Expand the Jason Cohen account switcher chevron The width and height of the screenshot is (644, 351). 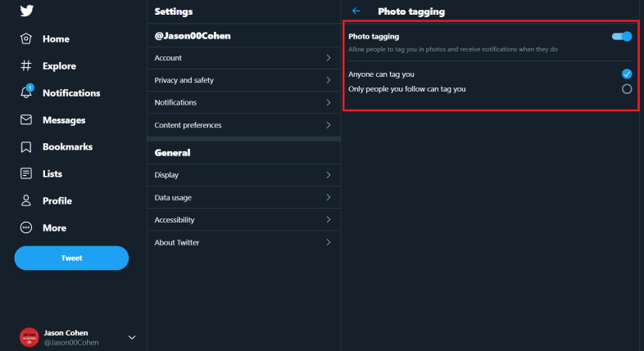[132, 337]
